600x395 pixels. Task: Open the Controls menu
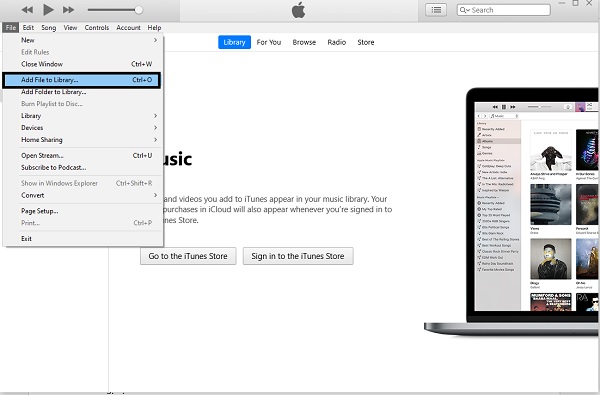point(97,28)
